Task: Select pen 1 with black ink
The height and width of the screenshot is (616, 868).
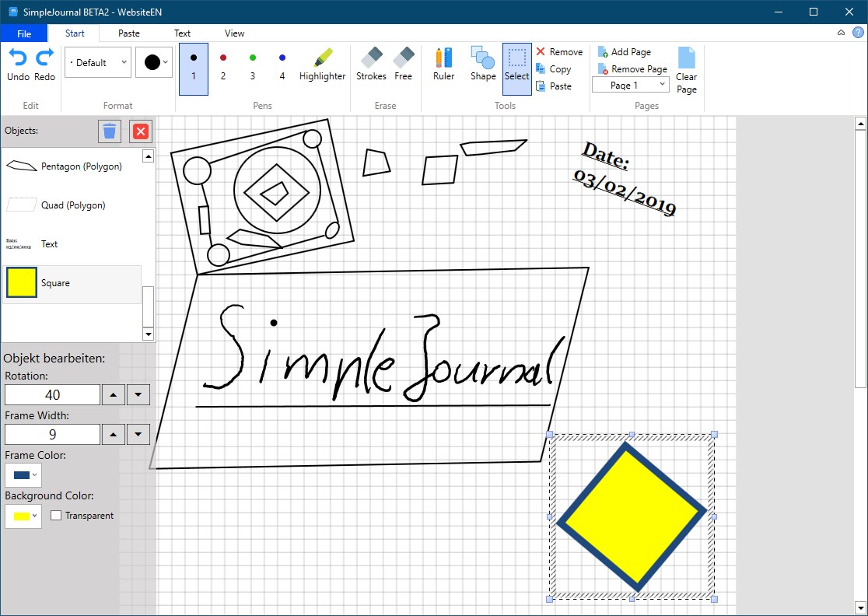Action: coord(194,68)
